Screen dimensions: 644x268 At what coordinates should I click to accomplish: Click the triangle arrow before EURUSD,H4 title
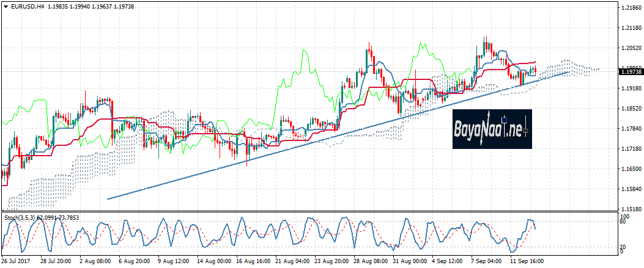[x=5, y=7]
